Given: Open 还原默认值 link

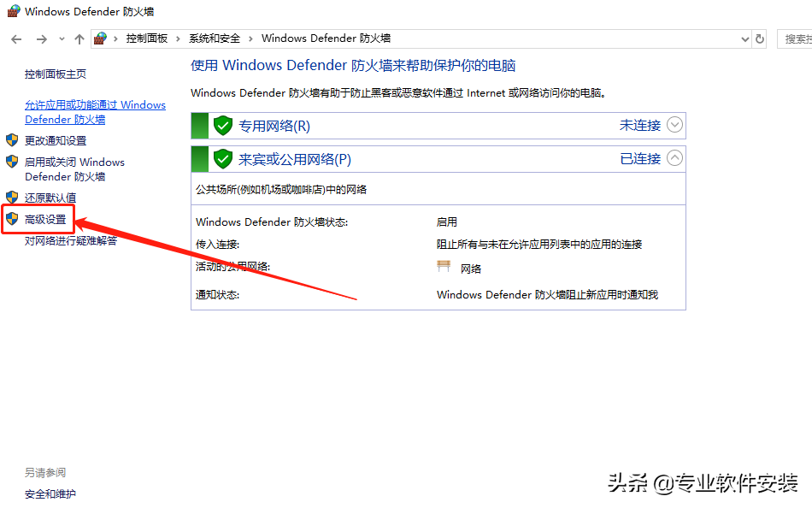Looking at the screenshot, I should tap(50, 198).
